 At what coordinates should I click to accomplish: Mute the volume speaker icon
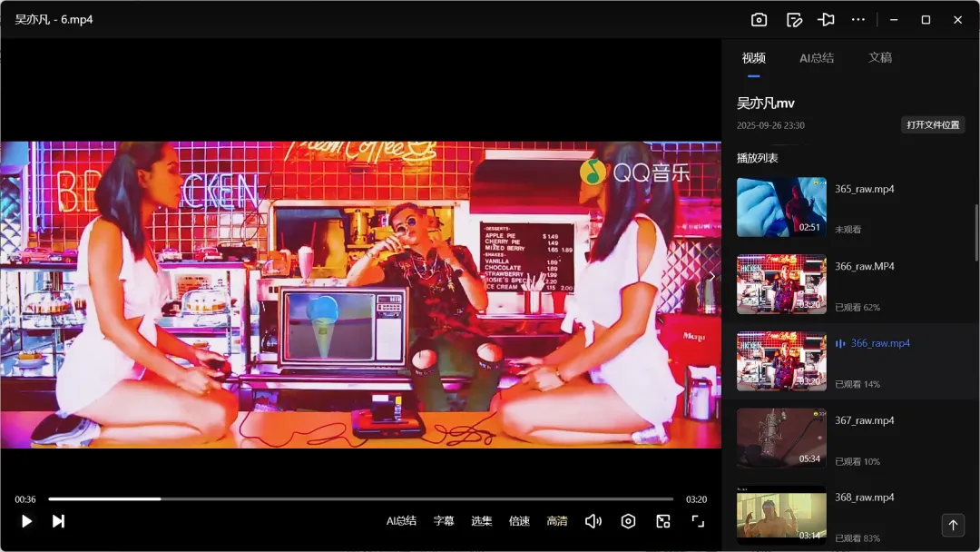[593, 521]
